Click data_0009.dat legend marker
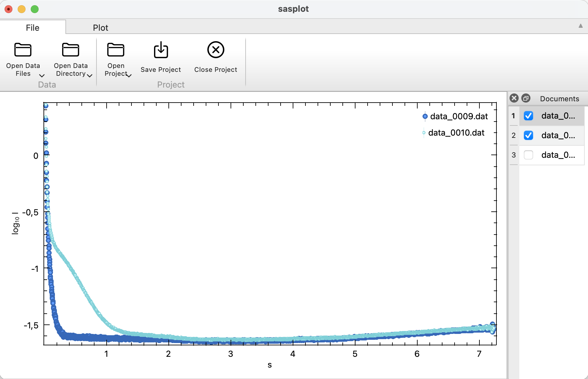Viewport: 588px width, 379px height. coord(425,116)
